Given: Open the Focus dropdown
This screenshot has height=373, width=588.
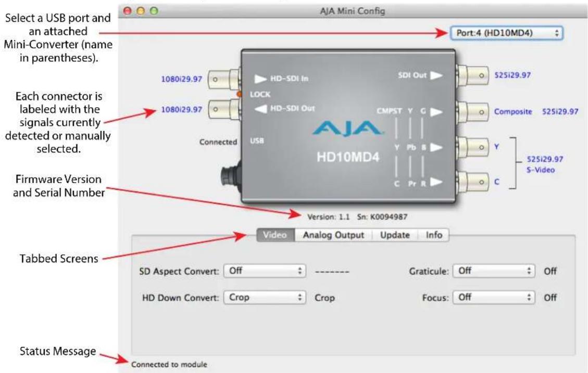Looking at the screenshot, I should pos(494,298).
